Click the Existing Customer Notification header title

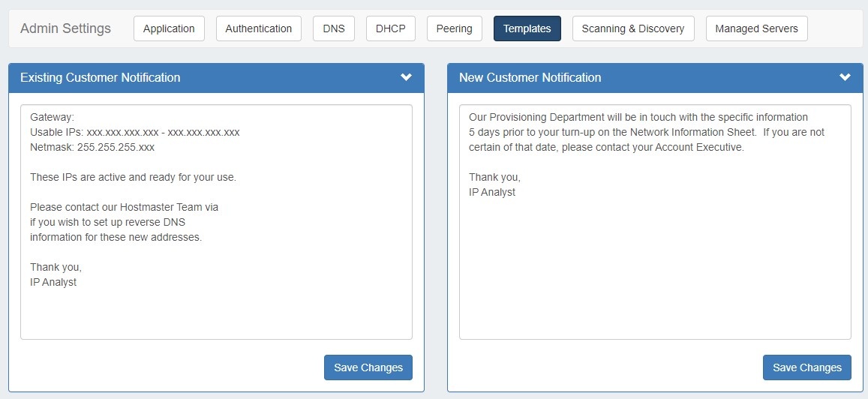(x=100, y=77)
